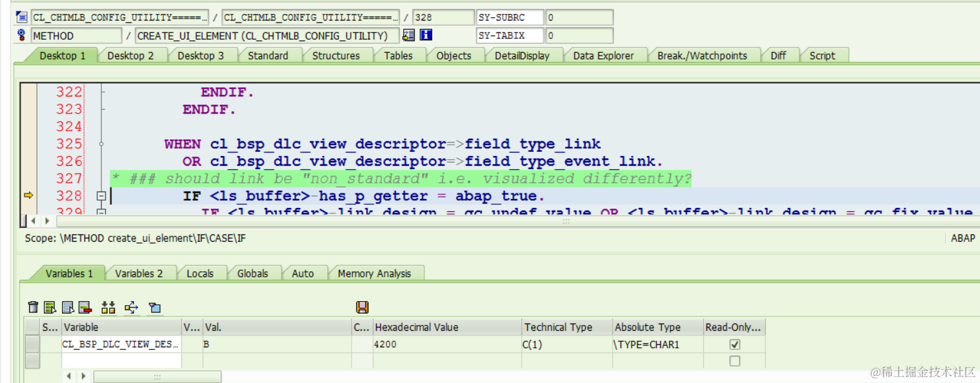Screen dimensions: 980x383
Task: Click the yellow current-line arrow at line 328
Action: coord(28,195)
